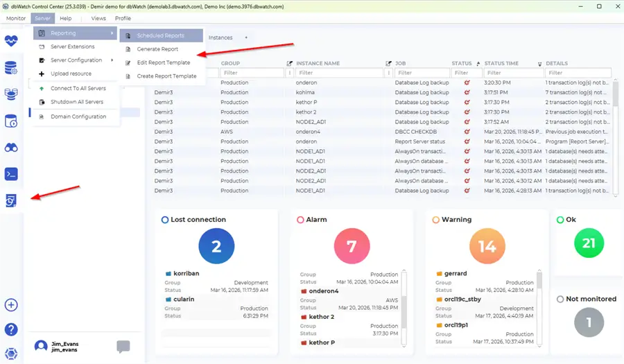Click the plus add sidebar icon
Screen dimensions: 624x364
tap(11, 305)
